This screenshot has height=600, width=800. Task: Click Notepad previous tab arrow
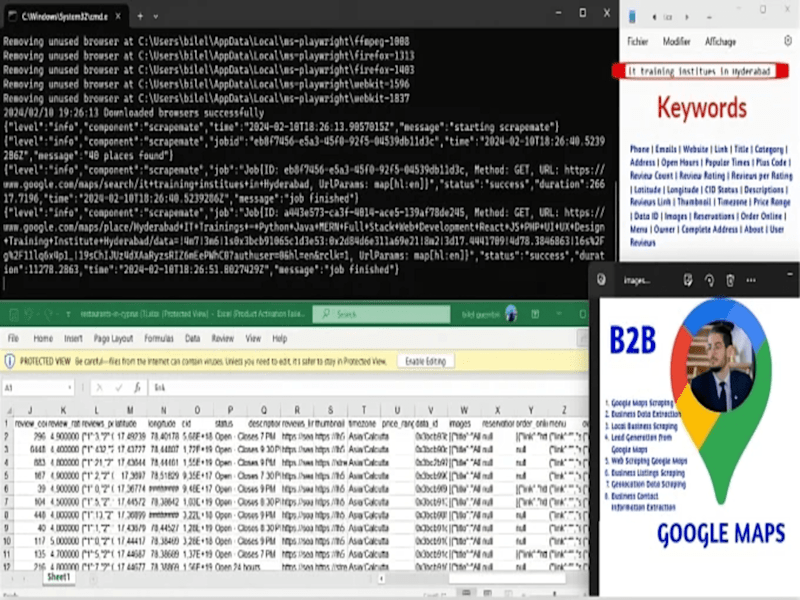click(654, 17)
